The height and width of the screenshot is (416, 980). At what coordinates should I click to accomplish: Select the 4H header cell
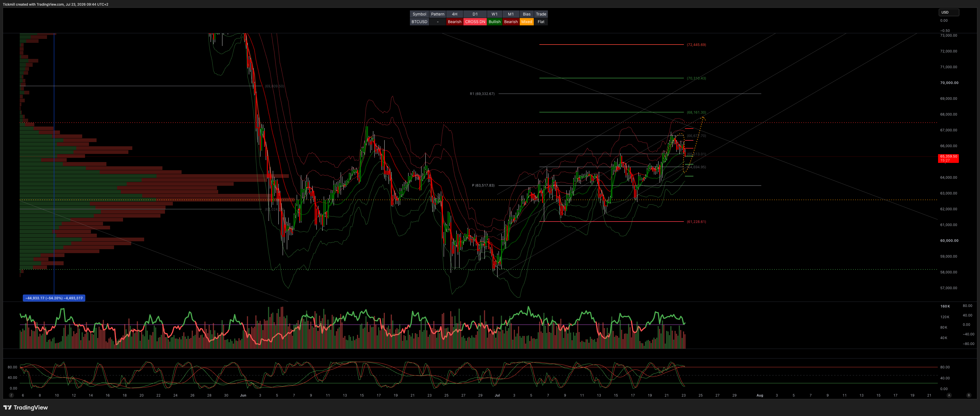pyautogui.click(x=455, y=14)
